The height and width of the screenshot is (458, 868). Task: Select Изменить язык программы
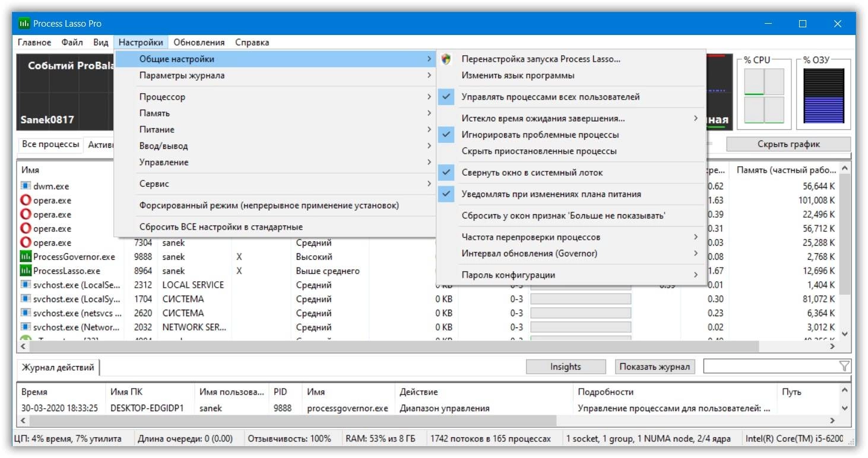coord(571,75)
